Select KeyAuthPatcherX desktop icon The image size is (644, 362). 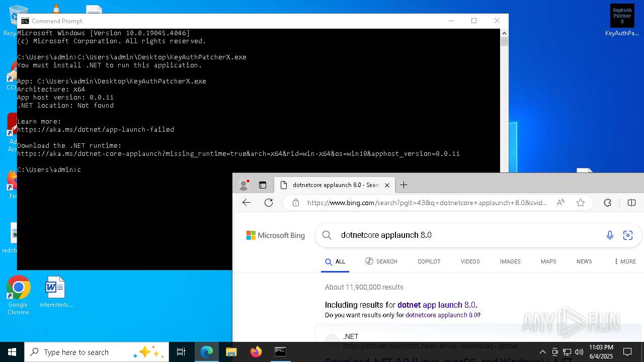coord(622,20)
